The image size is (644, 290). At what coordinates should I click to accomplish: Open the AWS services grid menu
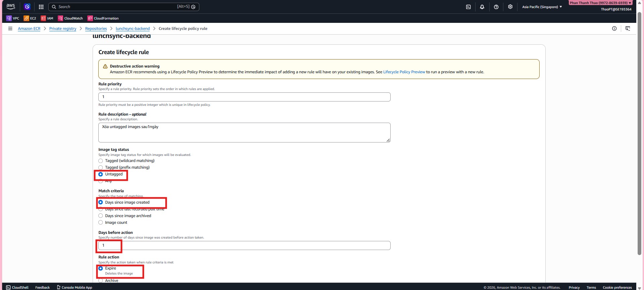[41, 7]
